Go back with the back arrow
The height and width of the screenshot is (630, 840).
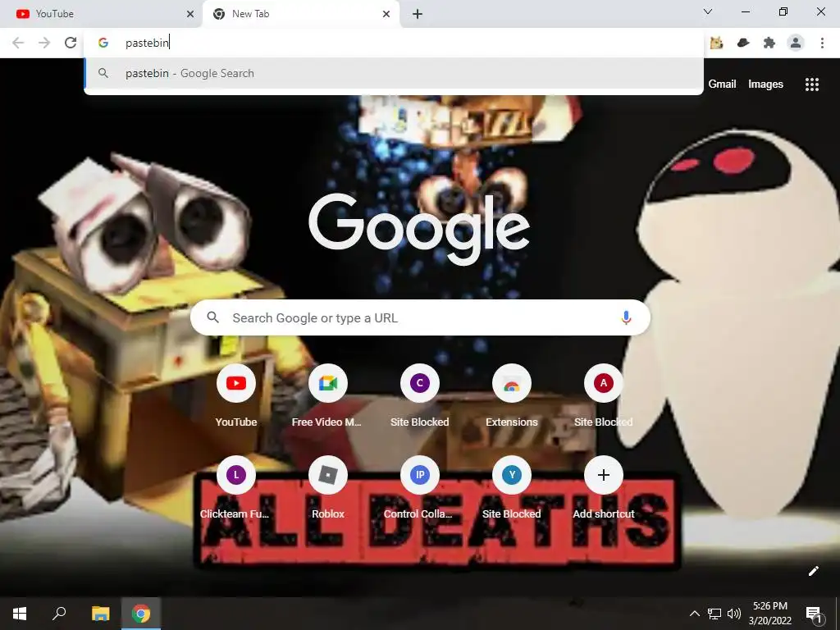(x=18, y=43)
